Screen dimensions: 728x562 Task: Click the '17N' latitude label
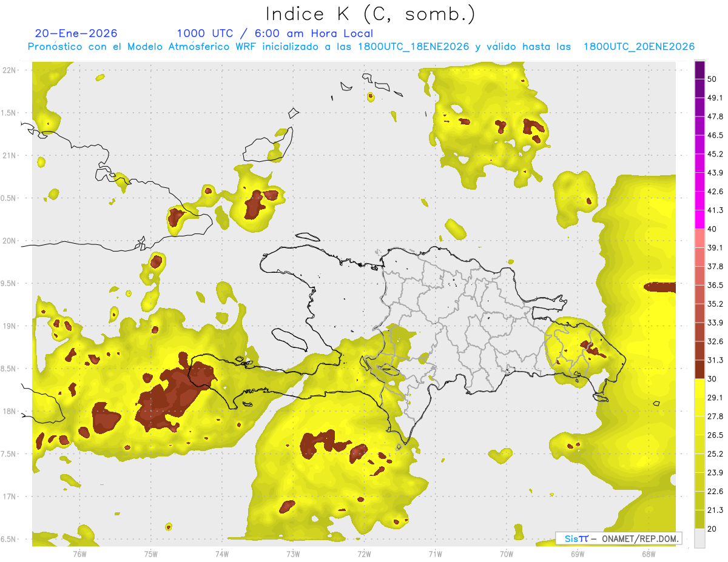[10, 497]
